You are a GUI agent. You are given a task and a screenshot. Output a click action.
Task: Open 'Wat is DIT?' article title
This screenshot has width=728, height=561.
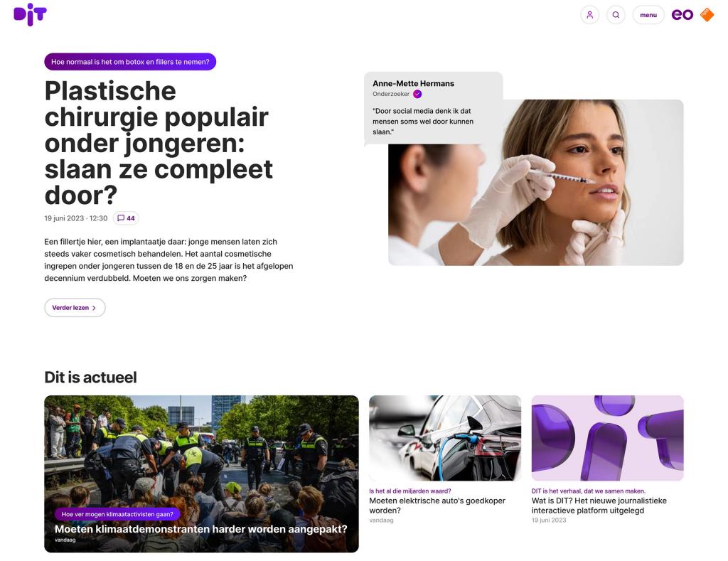pos(599,506)
